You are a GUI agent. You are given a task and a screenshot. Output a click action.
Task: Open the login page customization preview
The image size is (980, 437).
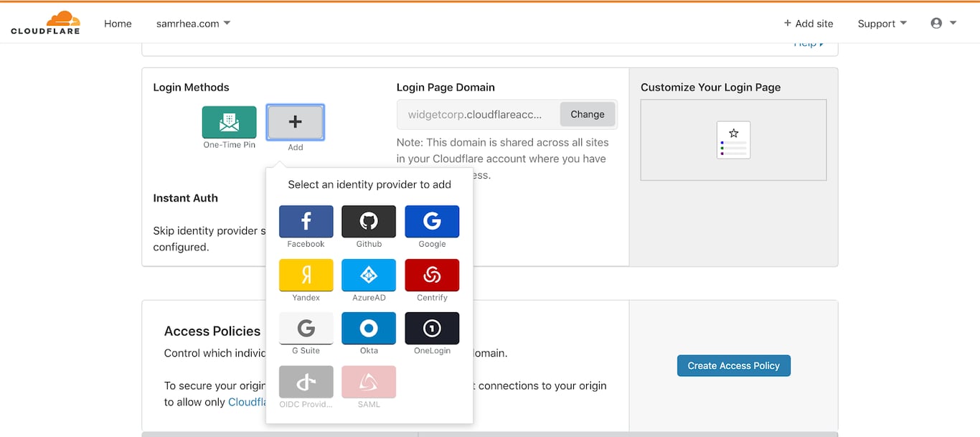(733, 140)
